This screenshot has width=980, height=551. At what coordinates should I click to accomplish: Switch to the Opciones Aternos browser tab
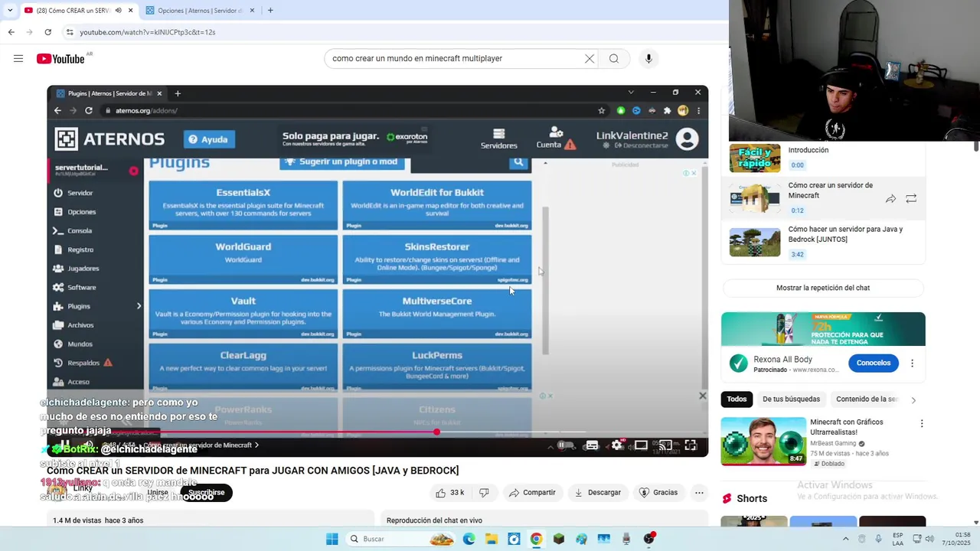199,11
